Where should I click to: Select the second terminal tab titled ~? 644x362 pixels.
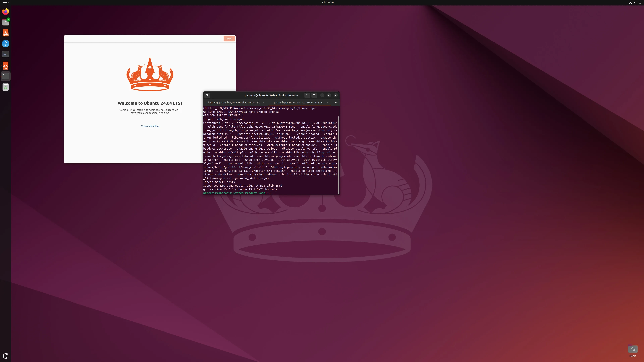point(299,103)
